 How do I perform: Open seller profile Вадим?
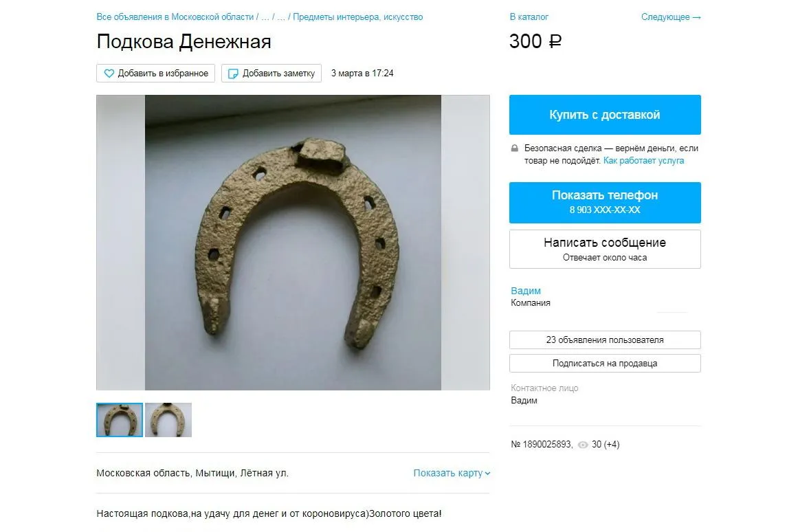tap(526, 291)
